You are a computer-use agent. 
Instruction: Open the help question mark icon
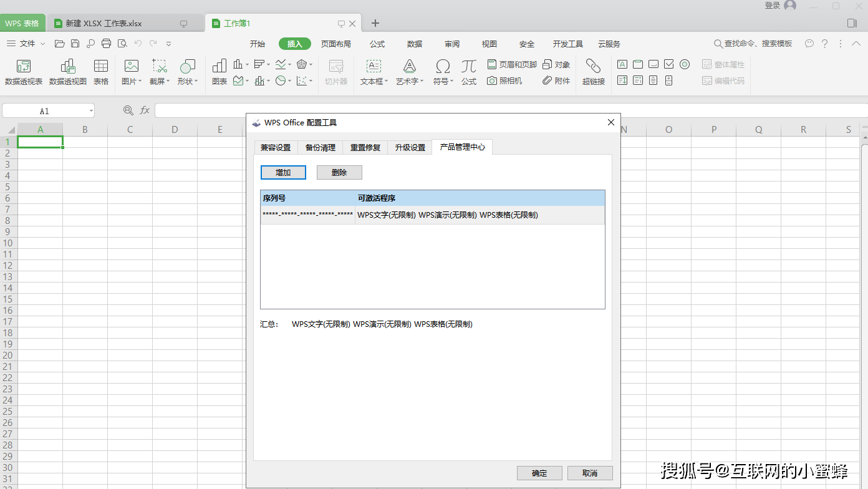click(x=825, y=44)
